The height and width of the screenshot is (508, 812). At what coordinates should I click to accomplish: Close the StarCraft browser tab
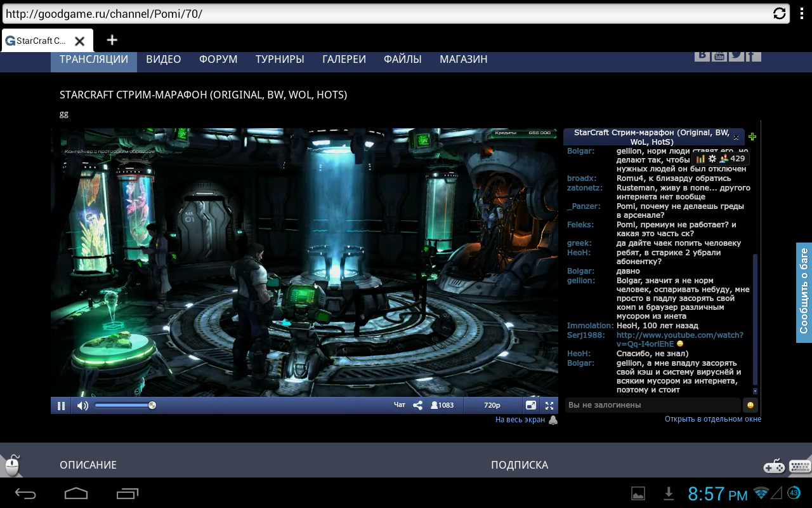(80, 41)
